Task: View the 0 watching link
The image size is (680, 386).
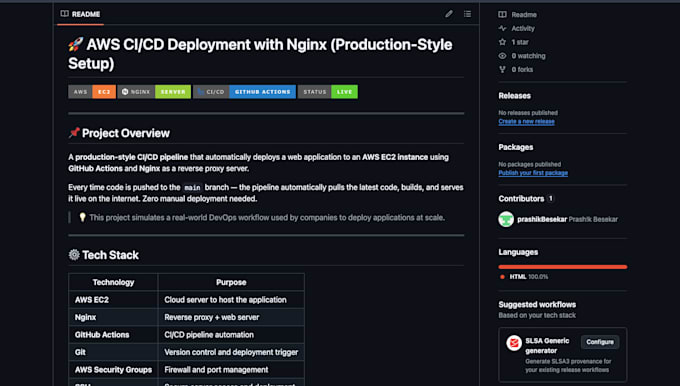Action: [528, 56]
